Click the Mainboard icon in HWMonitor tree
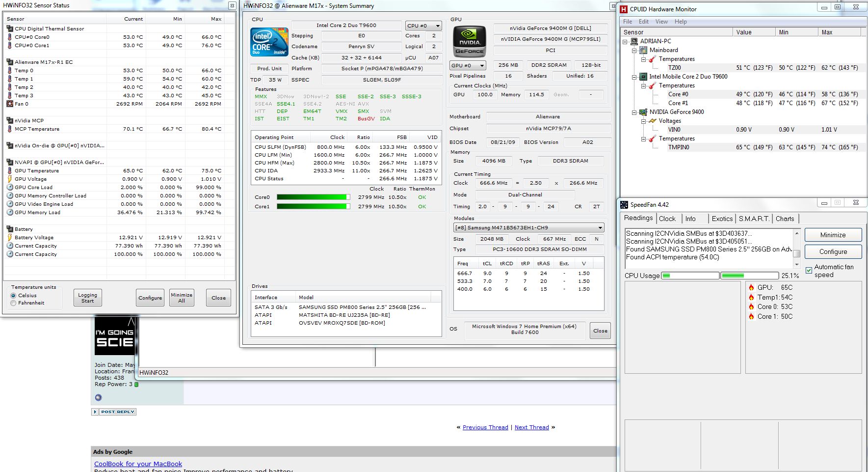 [643, 50]
